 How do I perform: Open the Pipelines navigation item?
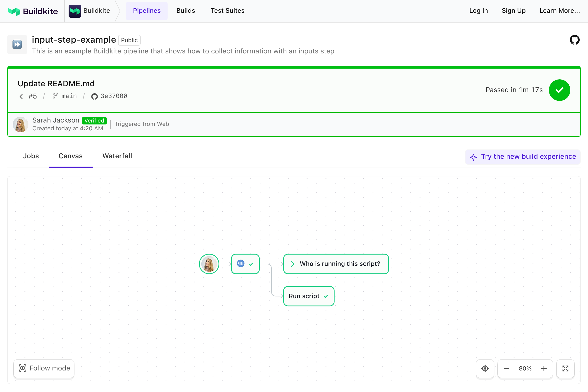click(x=147, y=11)
